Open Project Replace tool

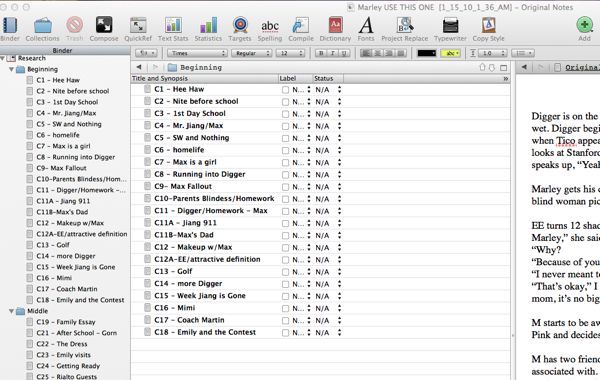click(405, 25)
